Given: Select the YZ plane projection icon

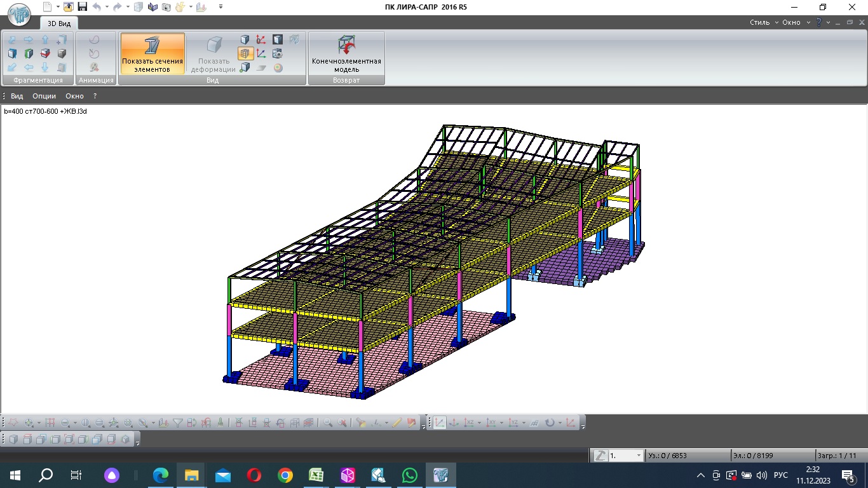Looking at the screenshot, I should pyautogui.click(x=513, y=423).
